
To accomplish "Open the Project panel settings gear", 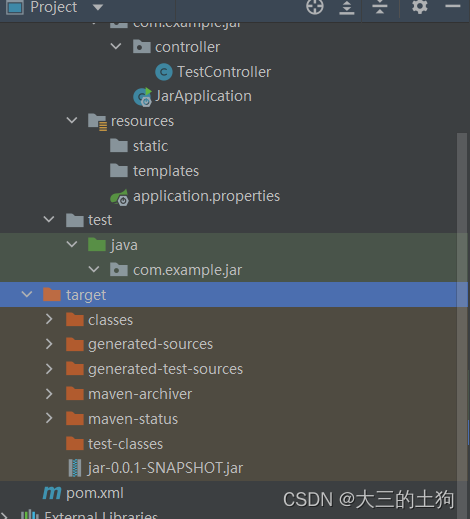I will click(420, 6).
